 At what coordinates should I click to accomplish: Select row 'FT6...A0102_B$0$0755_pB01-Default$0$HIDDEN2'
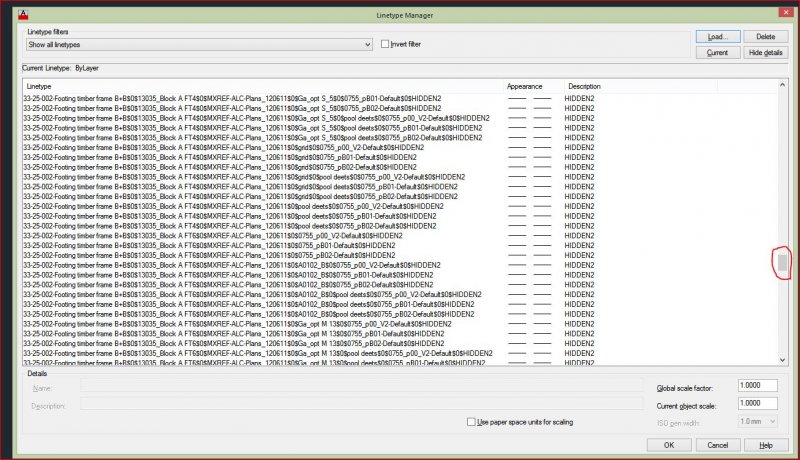401,275
